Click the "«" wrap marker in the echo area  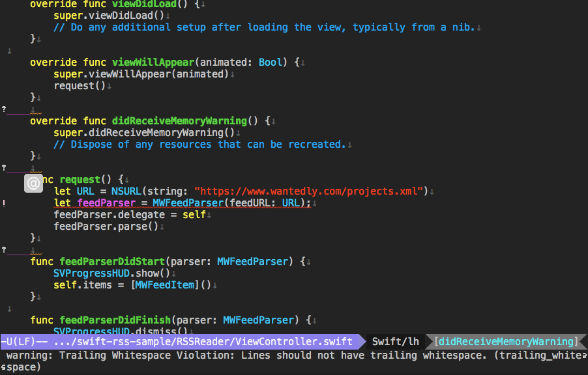[4, 367]
